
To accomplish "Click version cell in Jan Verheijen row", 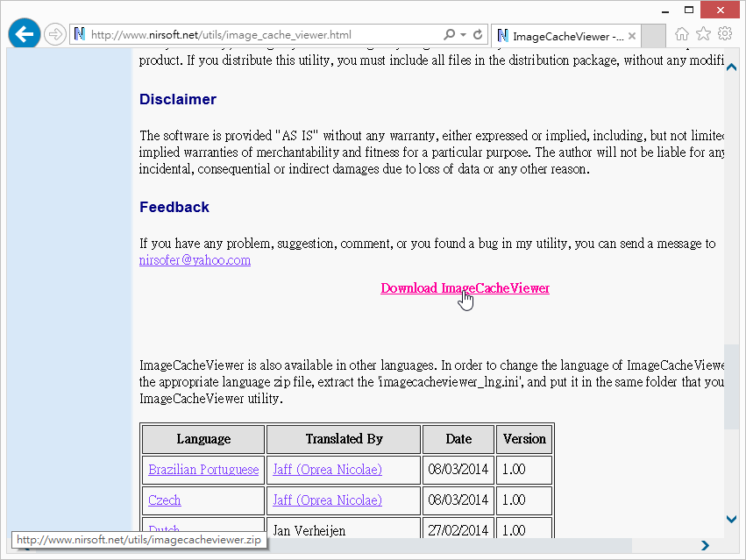I will [524, 529].
